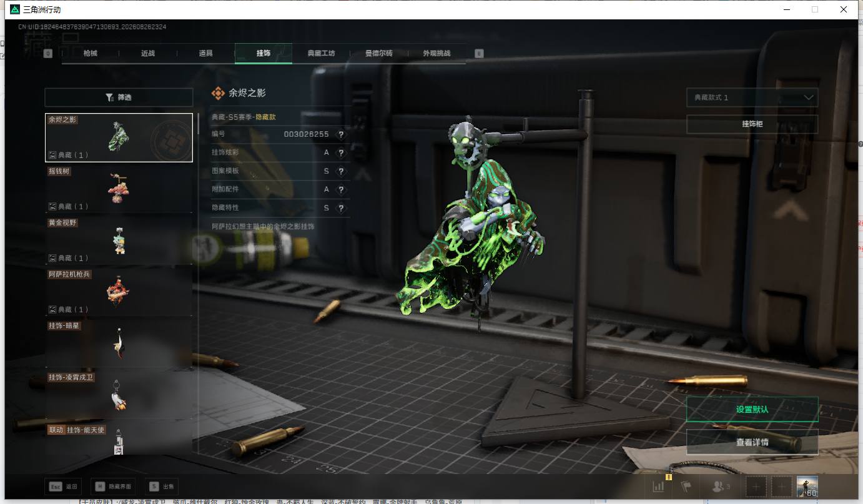Click the 三角洲行动 app icon in title bar
863x504 pixels.
point(15,9)
